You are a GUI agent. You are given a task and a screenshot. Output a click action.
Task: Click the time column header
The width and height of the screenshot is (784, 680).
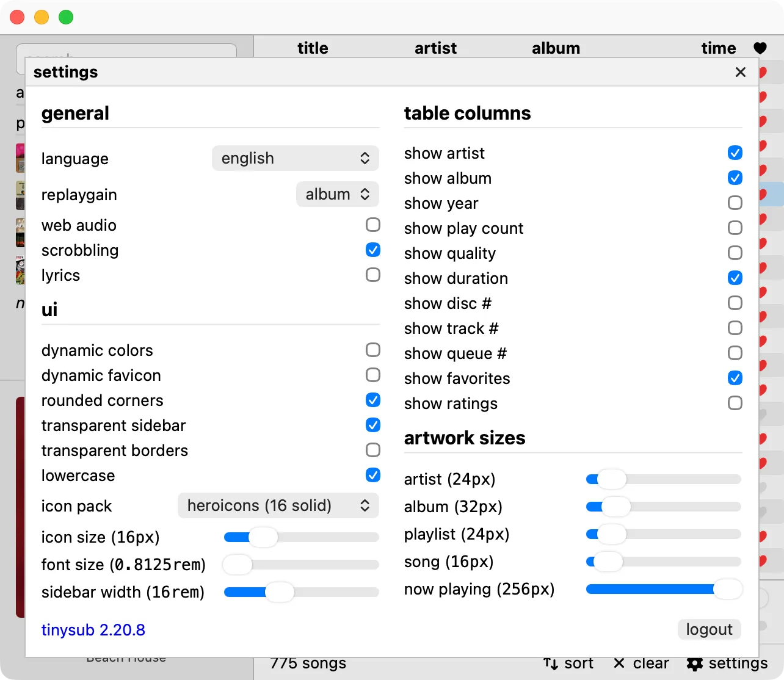tap(719, 48)
